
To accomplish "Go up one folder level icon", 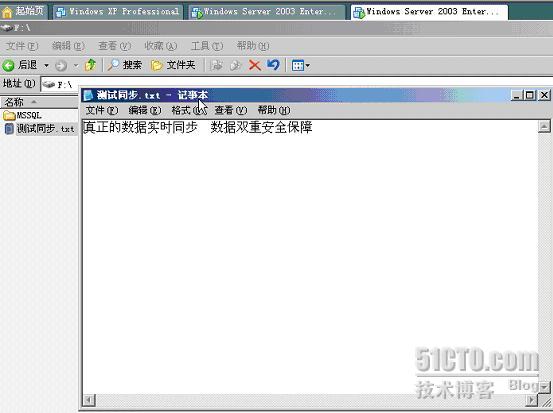I will pyautogui.click(x=90, y=65).
